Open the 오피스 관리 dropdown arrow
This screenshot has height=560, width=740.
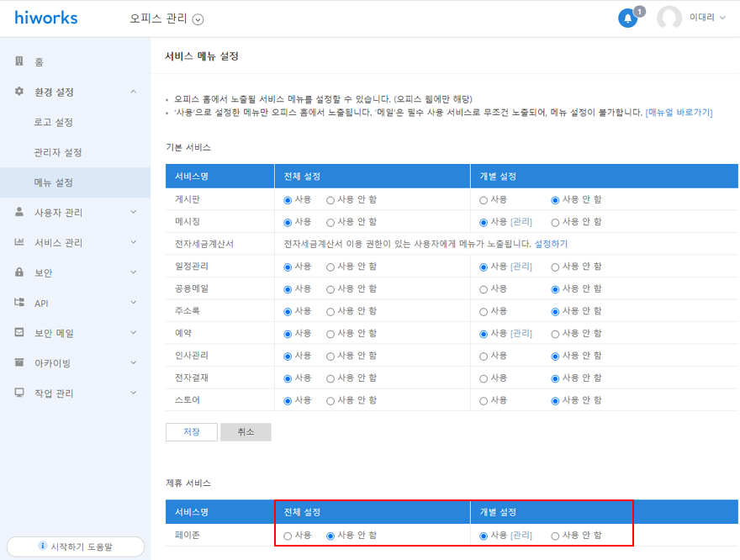coord(198,19)
